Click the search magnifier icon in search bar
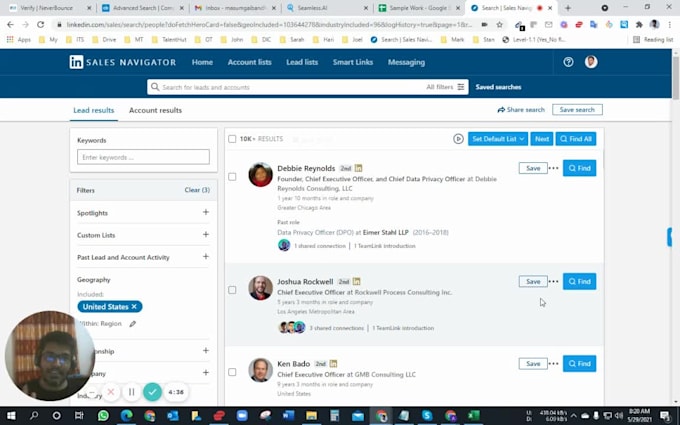The height and width of the screenshot is (425, 680). [155, 87]
